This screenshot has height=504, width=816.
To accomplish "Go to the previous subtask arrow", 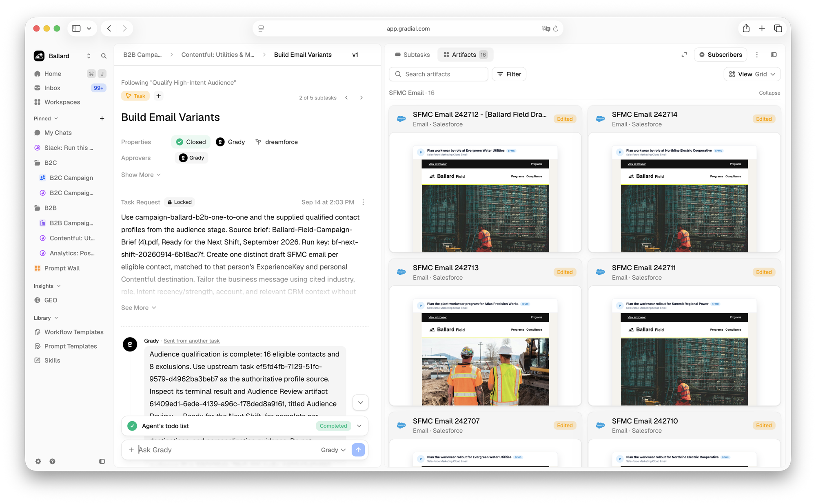I will (x=346, y=98).
